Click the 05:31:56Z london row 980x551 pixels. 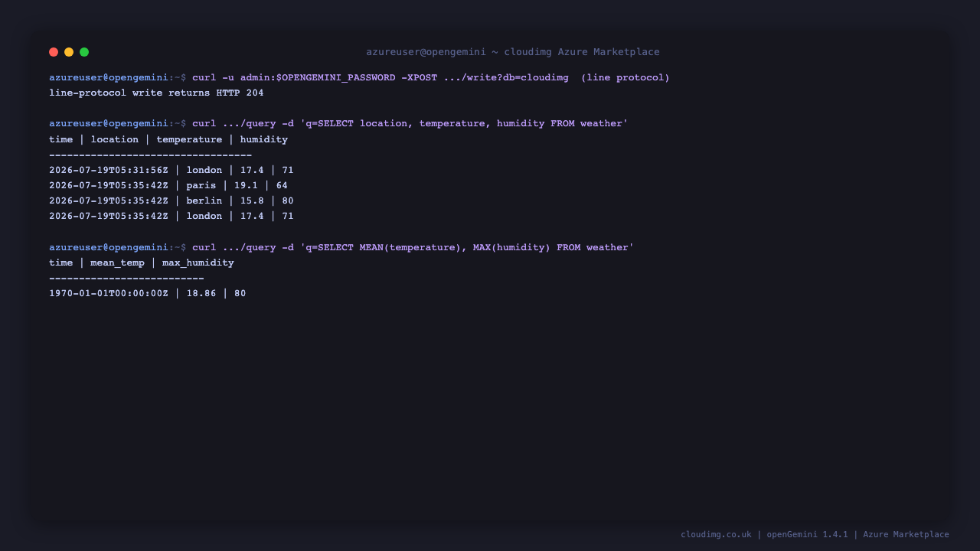pos(171,171)
